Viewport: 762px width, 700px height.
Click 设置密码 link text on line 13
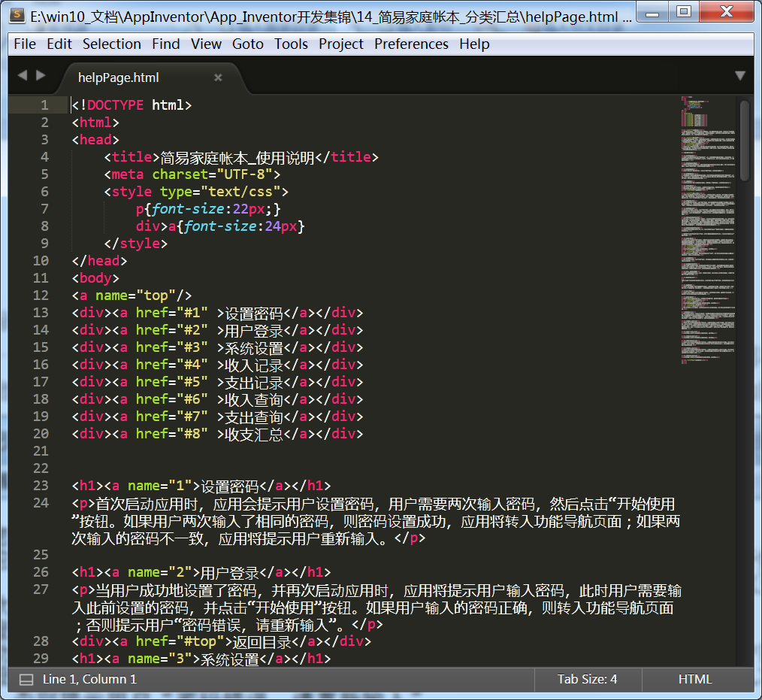pyautogui.click(x=254, y=313)
